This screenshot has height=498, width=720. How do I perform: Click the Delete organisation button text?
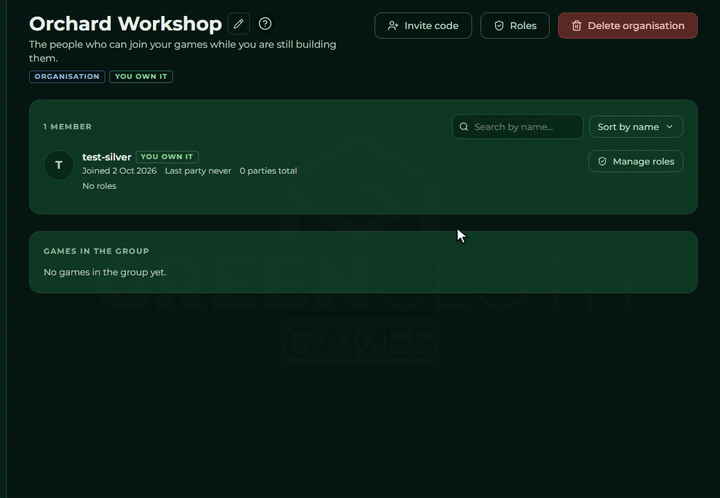click(636, 26)
